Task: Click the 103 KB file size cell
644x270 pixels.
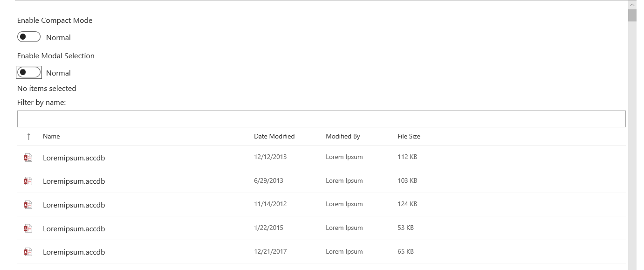Action: point(407,180)
